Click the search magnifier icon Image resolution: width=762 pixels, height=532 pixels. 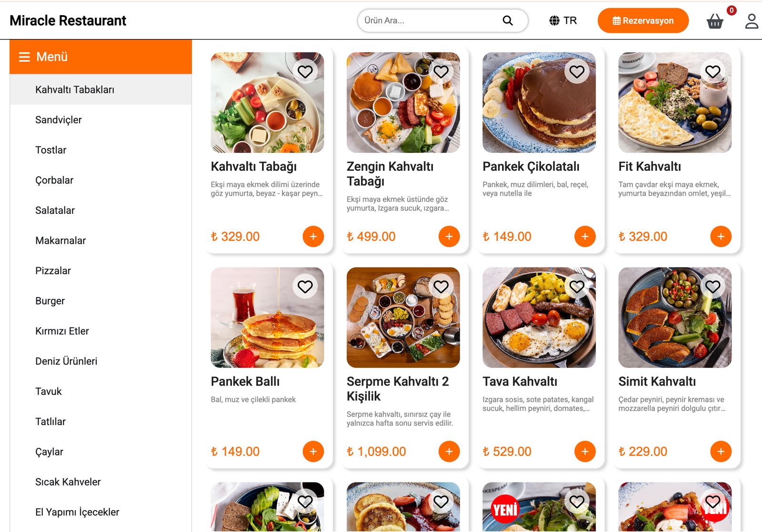(x=508, y=20)
